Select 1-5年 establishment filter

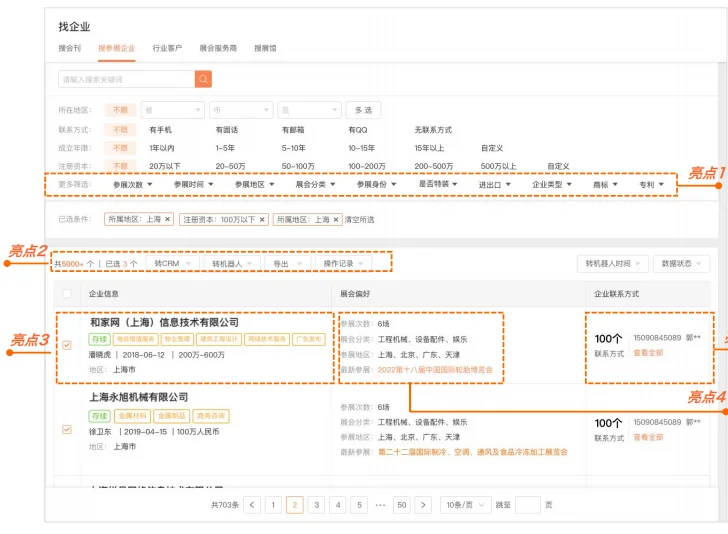point(225,148)
